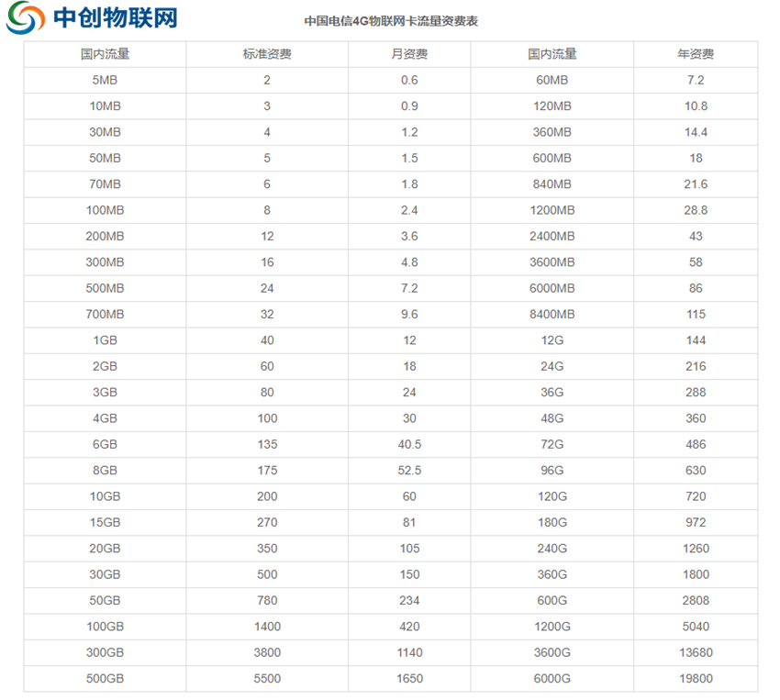Click the 标准资费 column header
780x700 pixels.
[267, 54]
